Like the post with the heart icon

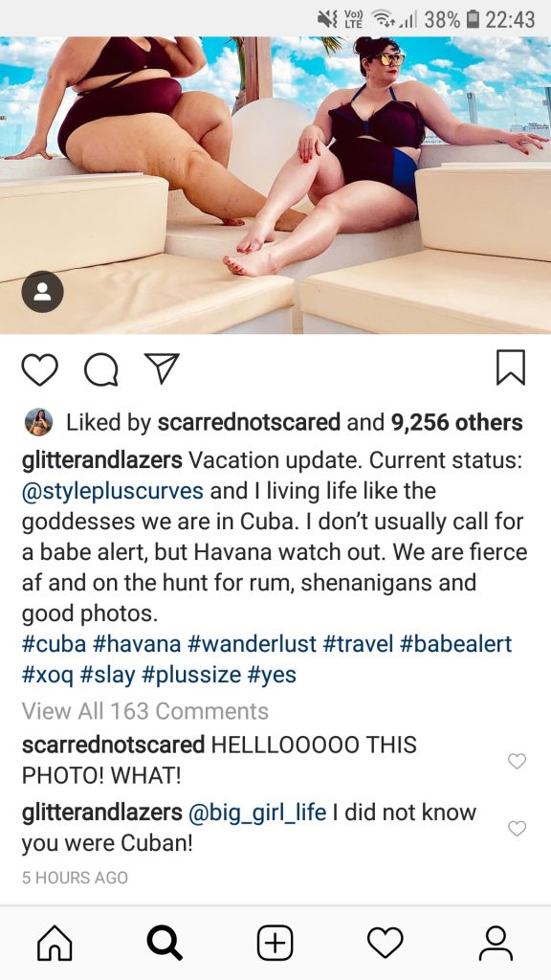coord(40,369)
